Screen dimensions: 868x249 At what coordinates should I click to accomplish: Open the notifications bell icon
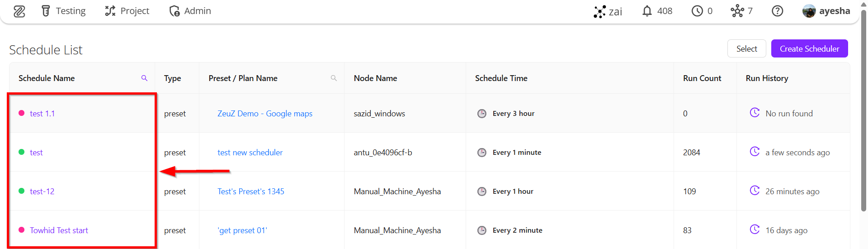[x=647, y=11]
